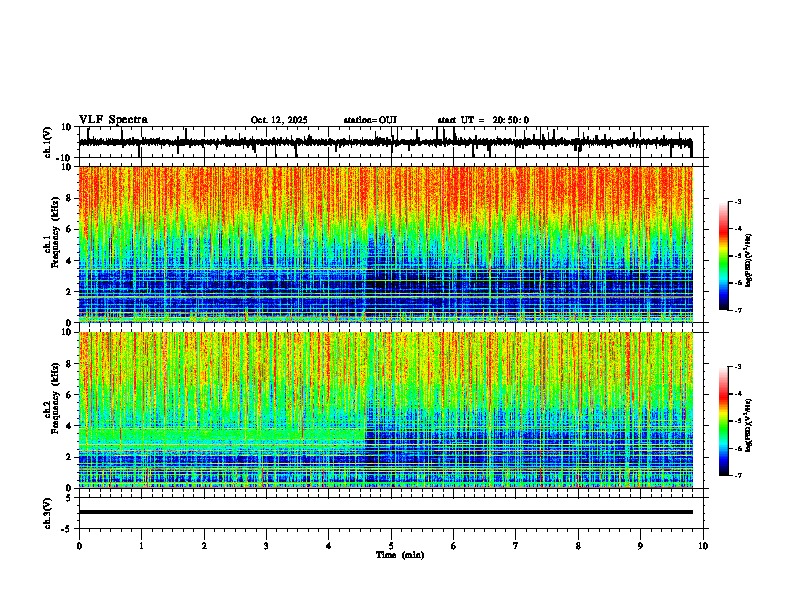Click the "start UT = 20:50:0" label
Screen dimensions: 792x612
click(x=483, y=120)
